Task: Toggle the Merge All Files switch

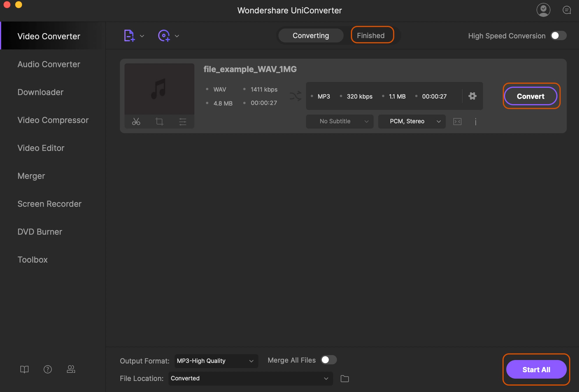Action: (328, 360)
